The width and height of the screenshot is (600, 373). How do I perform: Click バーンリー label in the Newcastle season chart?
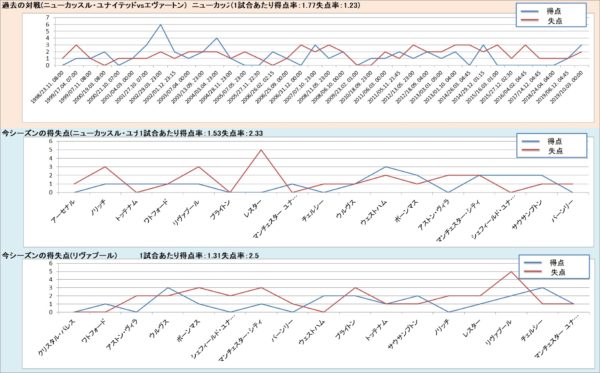point(562,211)
